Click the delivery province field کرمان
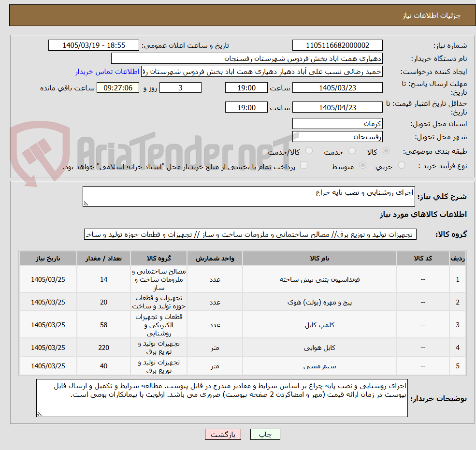476x450 pixels. tap(337, 124)
